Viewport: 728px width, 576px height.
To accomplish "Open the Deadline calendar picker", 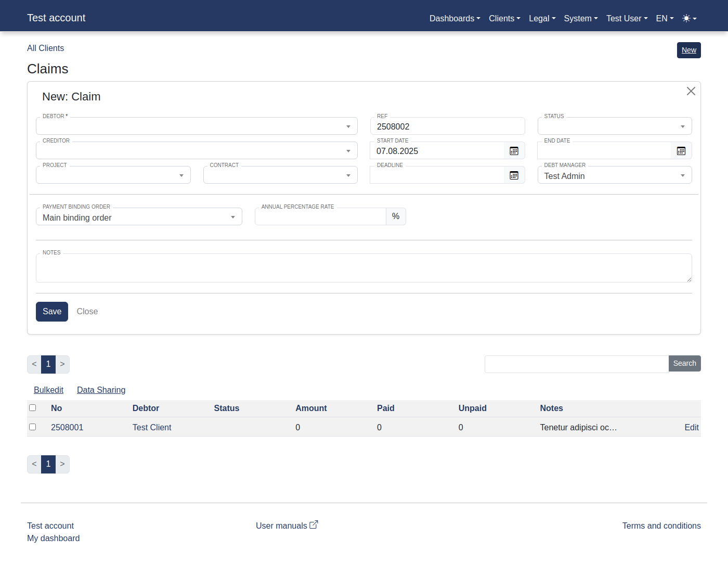I will click(514, 175).
